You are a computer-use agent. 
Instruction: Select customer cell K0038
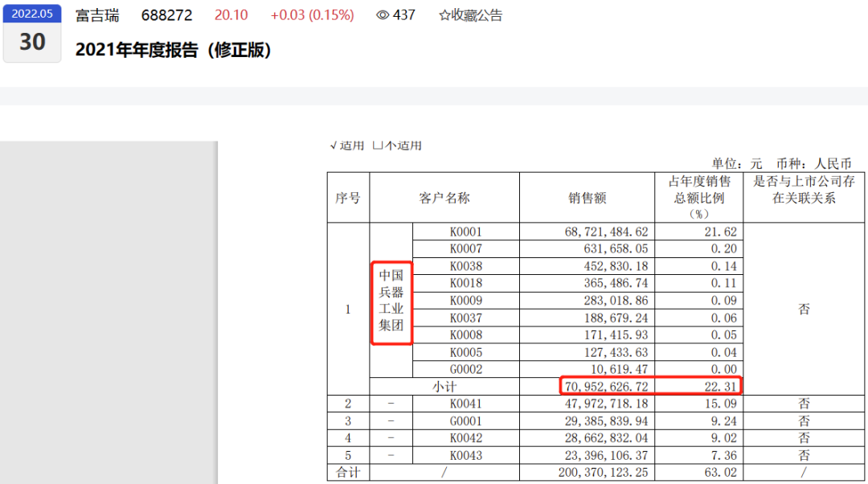pos(465,266)
